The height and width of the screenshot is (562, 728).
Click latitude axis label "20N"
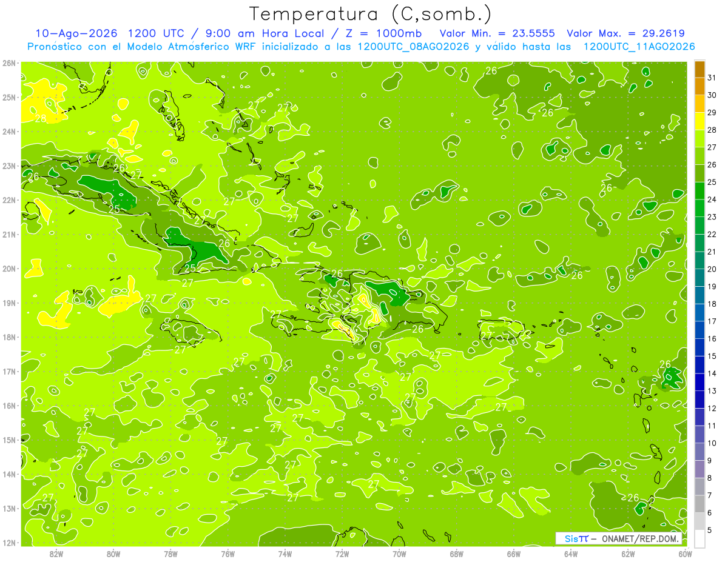(x=8, y=269)
